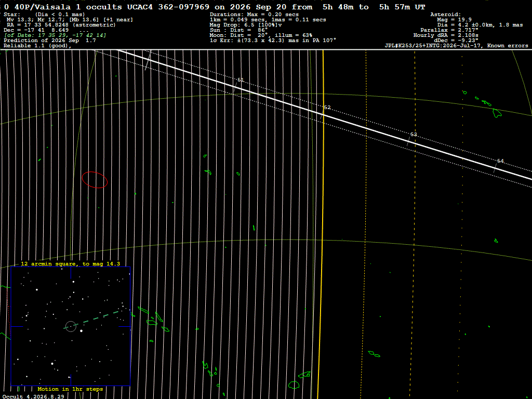Viewport: 532px width, 399px height.
Task: Click the 'Reliable 1.1 (good)' text
Action: pos(37,46)
